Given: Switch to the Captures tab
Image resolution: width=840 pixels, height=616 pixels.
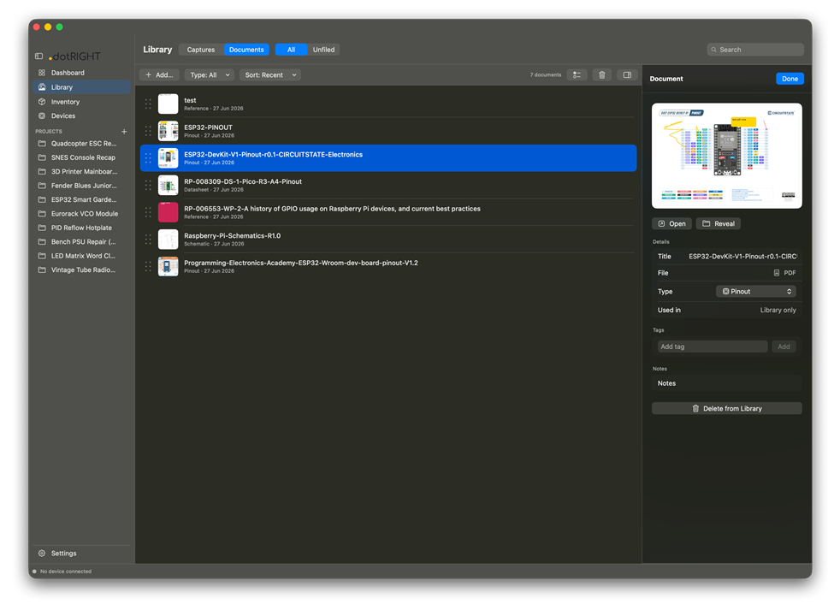Looking at the screenshot, I should pyautogui.click(x=201, y=50).
